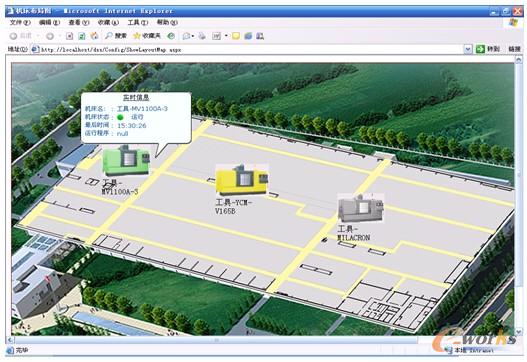Select the green MV1100A-3 machine icon
Image resolution: width=527 pixels, height=362 pixels.
126,160
